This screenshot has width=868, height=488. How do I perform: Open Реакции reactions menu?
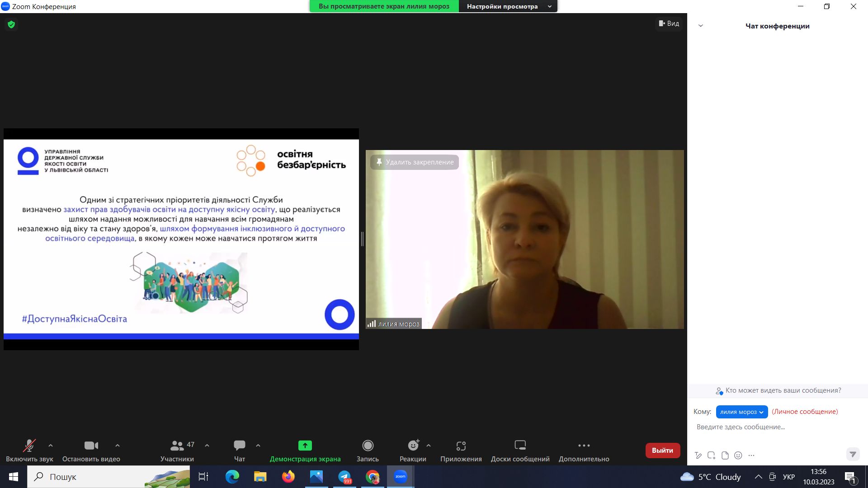(x=413, y=450)
